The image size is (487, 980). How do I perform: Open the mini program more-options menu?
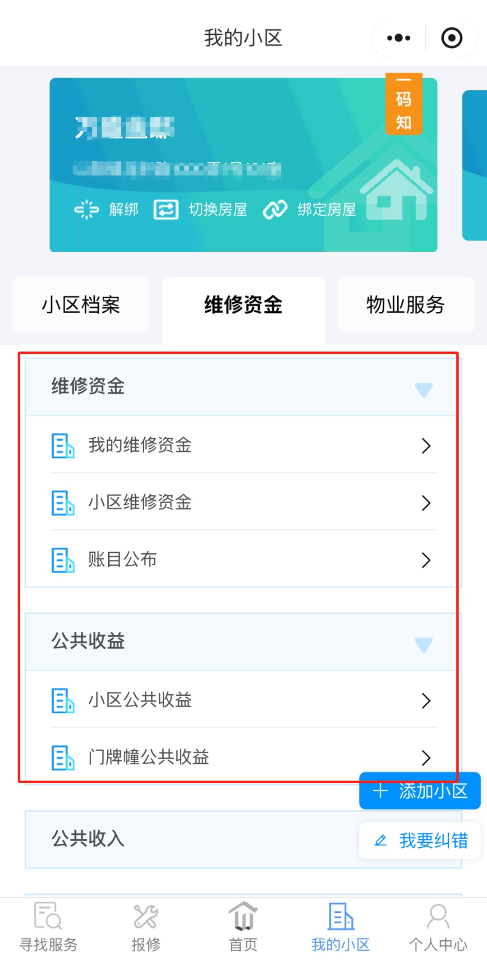tap(399, 38)
